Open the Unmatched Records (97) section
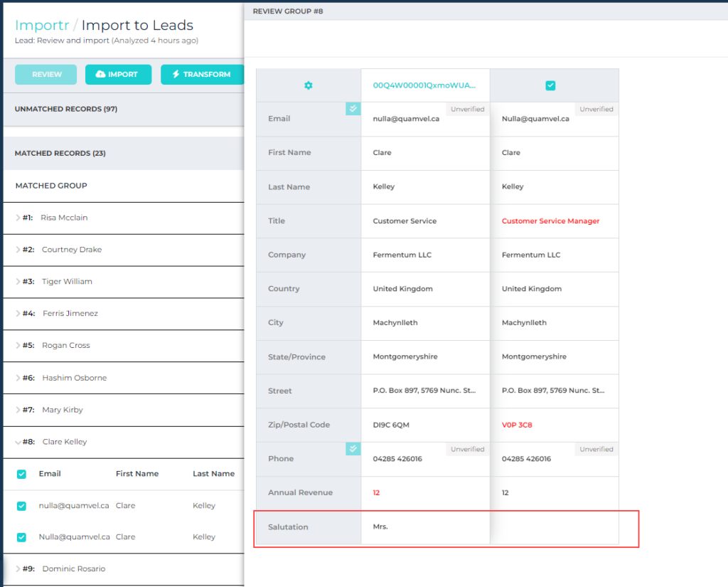The height and width of the screenshot is (587, 728). [x=66, y=110]
